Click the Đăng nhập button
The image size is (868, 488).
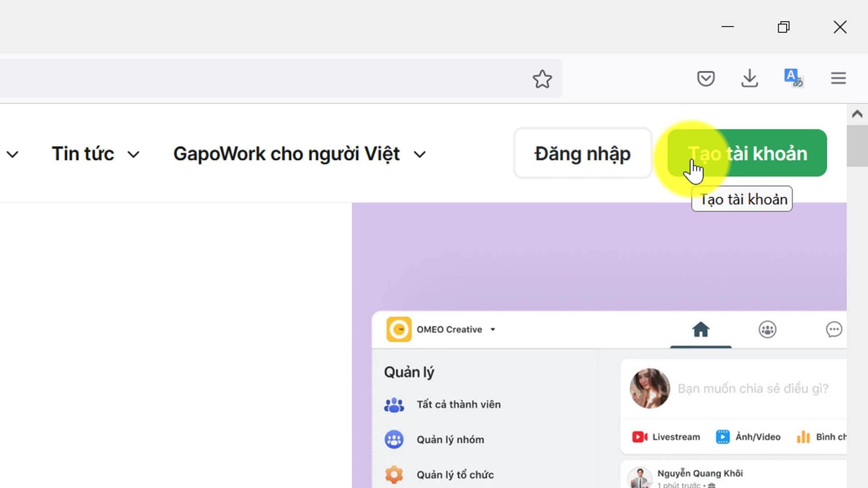coord(582,153)
